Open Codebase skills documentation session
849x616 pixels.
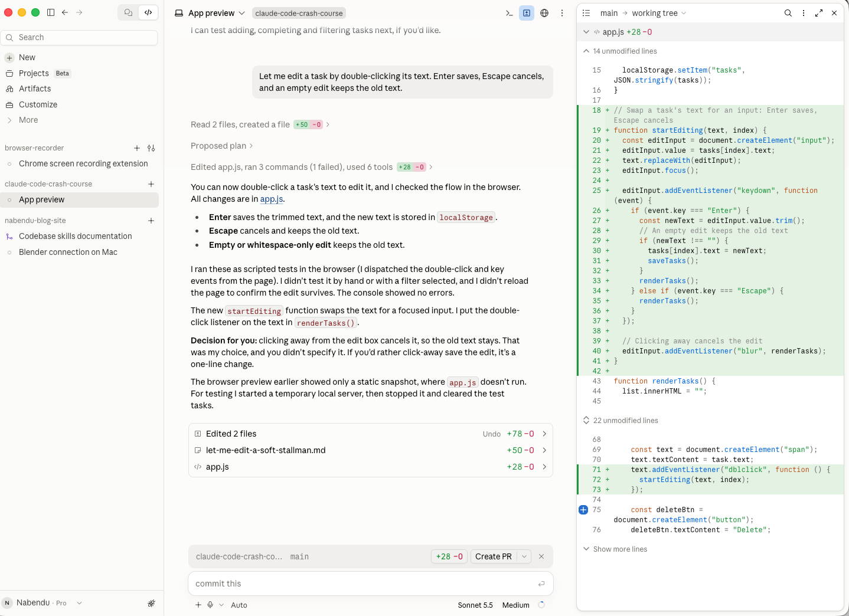pyautogui.click(x=80, y=236)
